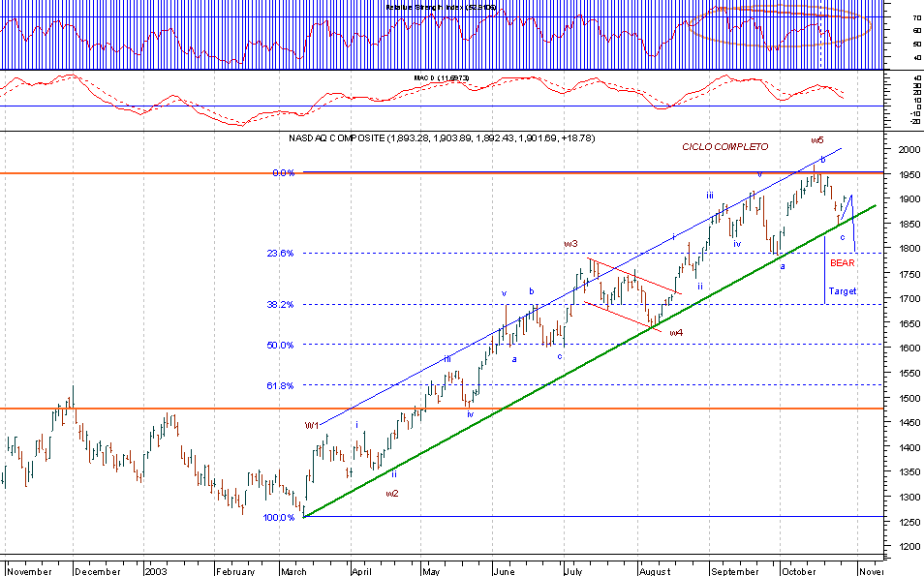This screenshot has width=924, height=576.
Task: Click the NASDAQ COMPOSITE chart title
Action: [x=442, y=138]
